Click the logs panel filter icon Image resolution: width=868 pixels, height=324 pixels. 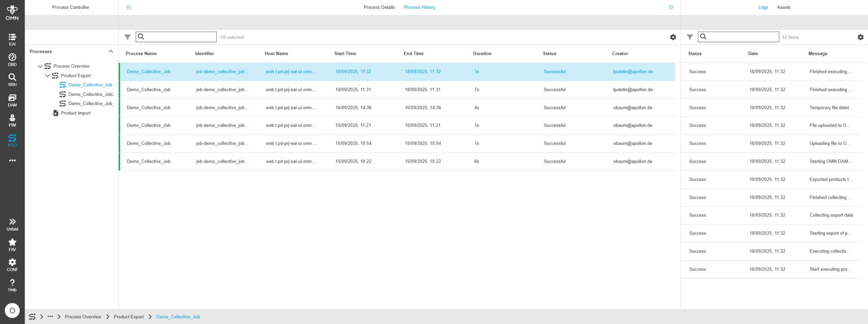pyautogui.click(x=690, y=37)
